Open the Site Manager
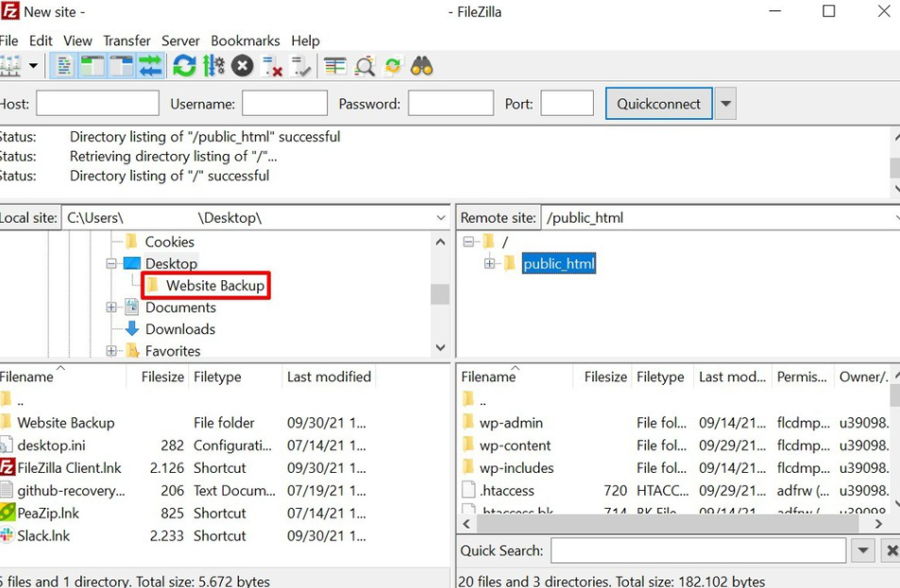The image size is (900, 588). pos(13,66)
